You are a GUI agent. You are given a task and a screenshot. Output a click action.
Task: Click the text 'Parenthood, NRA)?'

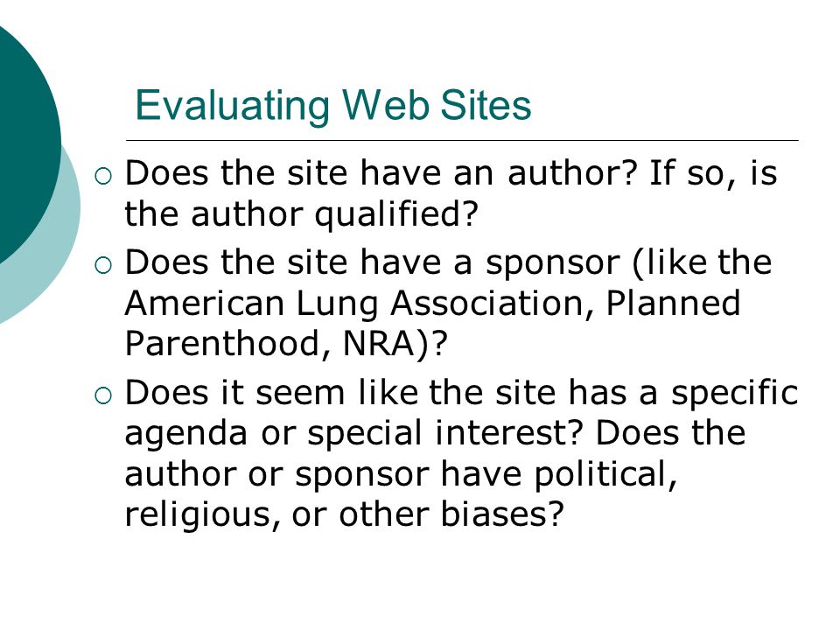pos(285,343)
